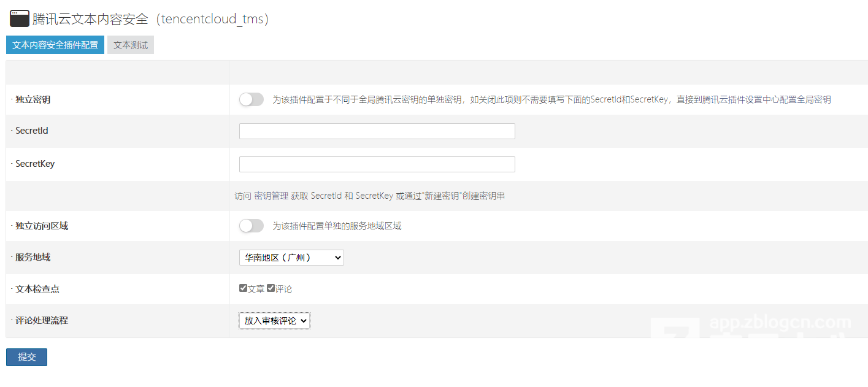Uncheck the 文章 checkbox
Image resolution: width=868 pixels, height=387 pixels.
click(x=244, y=288)
